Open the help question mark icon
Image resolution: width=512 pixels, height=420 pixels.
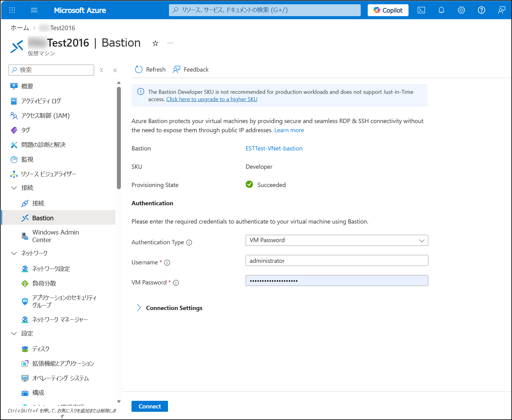coord(482,10)
